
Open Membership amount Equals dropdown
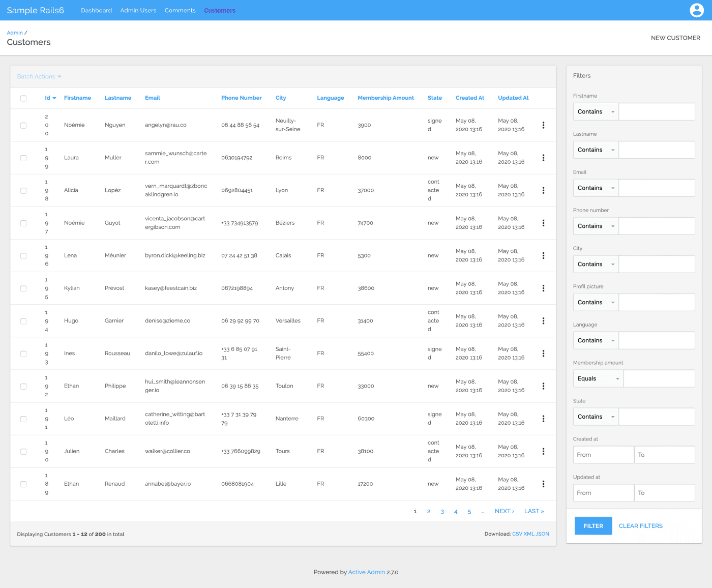[598, 379]
